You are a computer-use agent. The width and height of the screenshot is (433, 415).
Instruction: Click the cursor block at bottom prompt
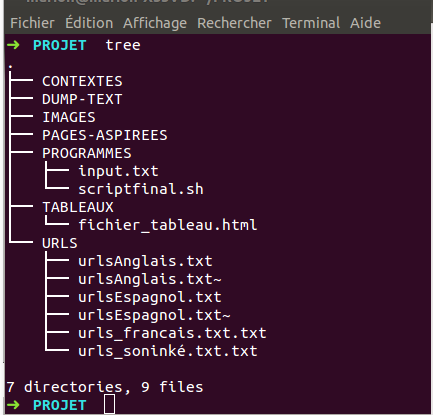109,404
